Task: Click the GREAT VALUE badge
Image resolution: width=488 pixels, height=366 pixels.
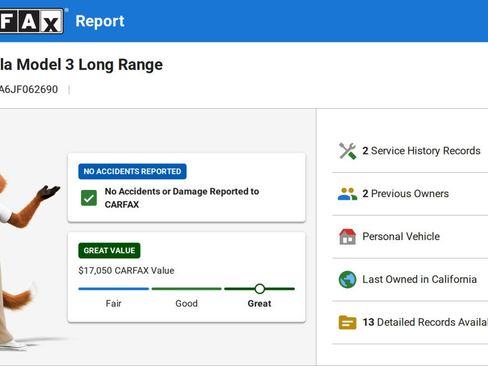Action: 109,250
